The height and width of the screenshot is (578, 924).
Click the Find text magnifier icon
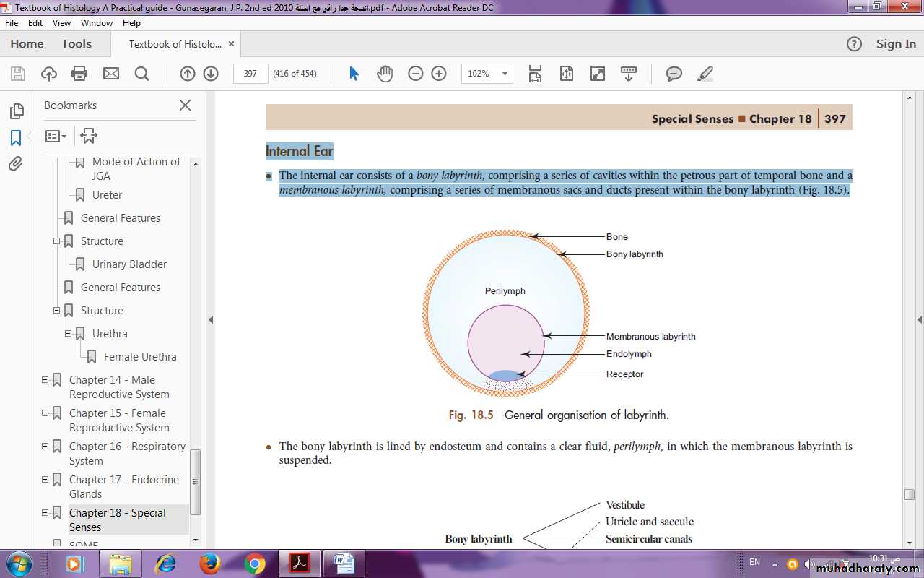(x=141, y=73)
